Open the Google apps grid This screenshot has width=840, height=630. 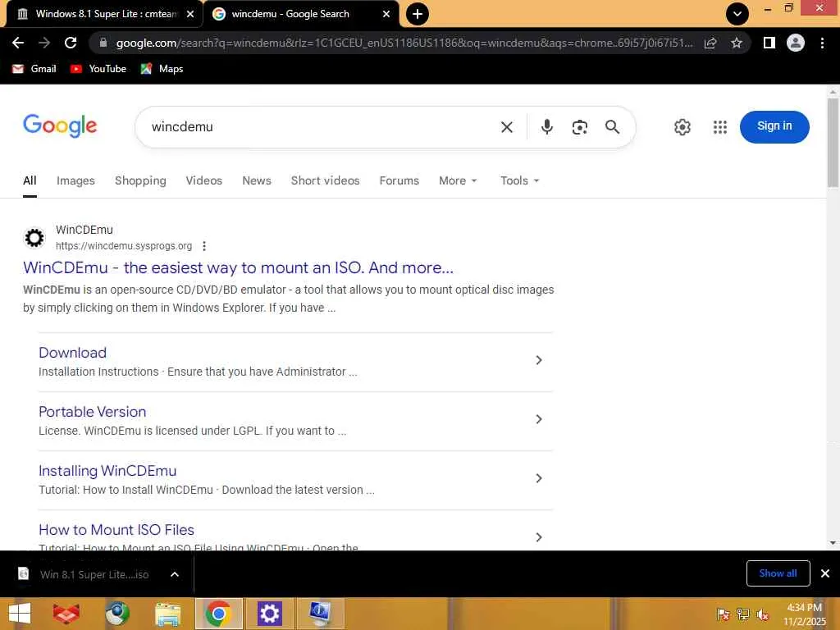pos(720,127)
